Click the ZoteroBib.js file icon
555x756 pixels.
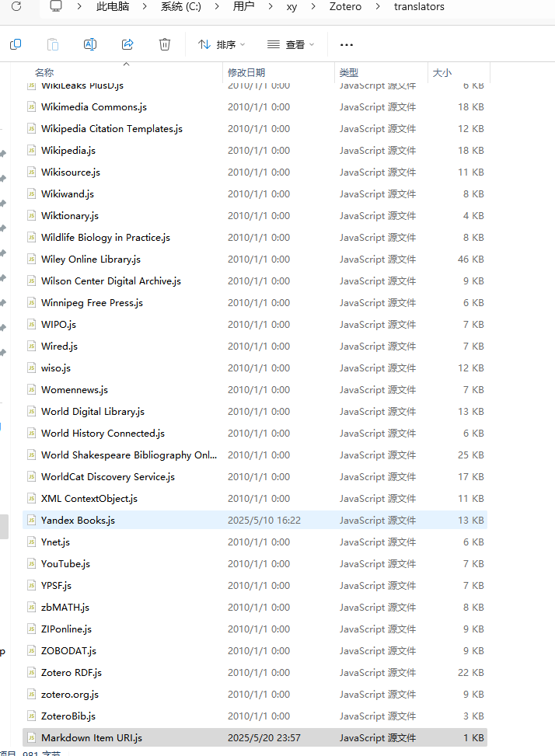pos(31,716)
